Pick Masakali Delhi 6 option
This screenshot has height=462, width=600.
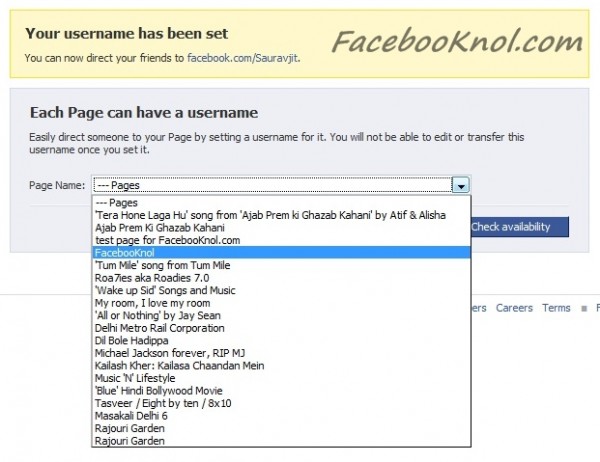point(281,416)
